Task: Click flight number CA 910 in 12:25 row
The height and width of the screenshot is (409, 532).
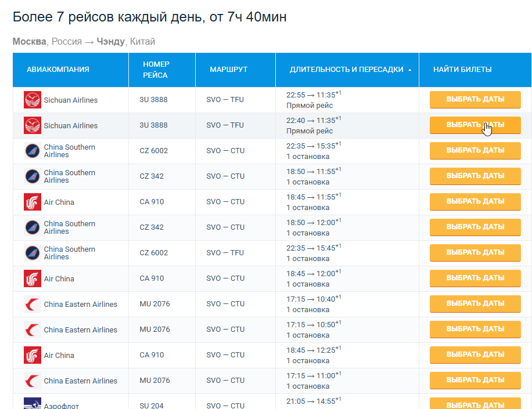Action: pyautogui.click(x=152, y=355)
